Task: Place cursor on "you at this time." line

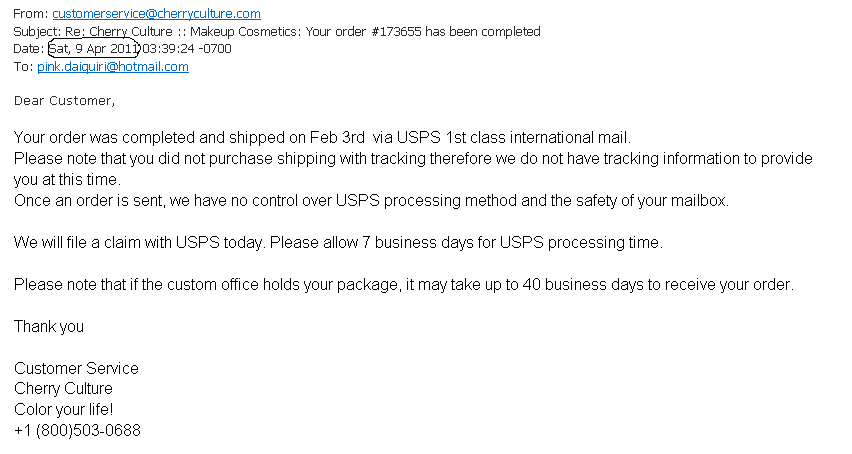Action: point(67,180)
